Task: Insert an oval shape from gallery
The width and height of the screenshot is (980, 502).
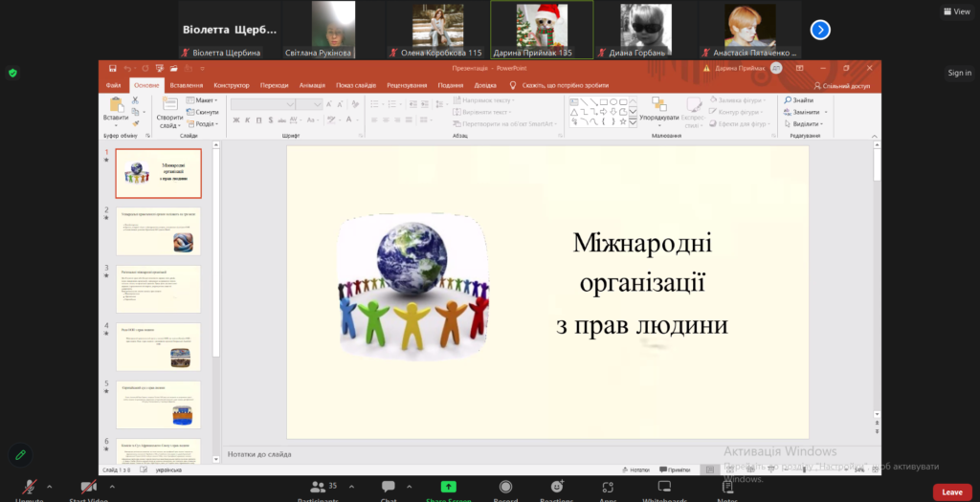Action: pyautogui.click(x=613, y=101)
